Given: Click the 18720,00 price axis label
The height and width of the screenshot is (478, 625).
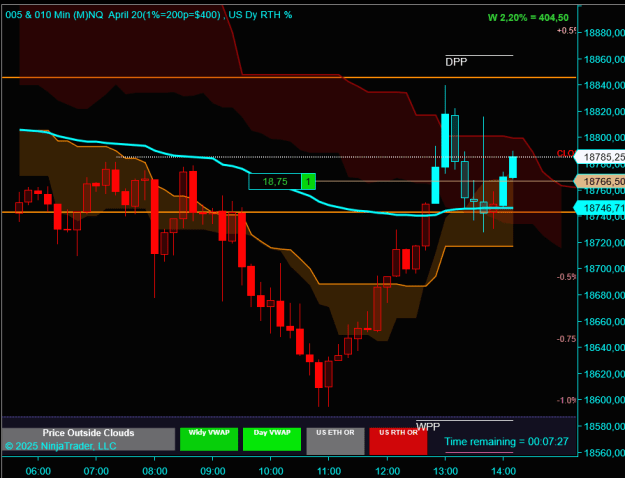Looking at the screenshot, I should tap(604, 243).
